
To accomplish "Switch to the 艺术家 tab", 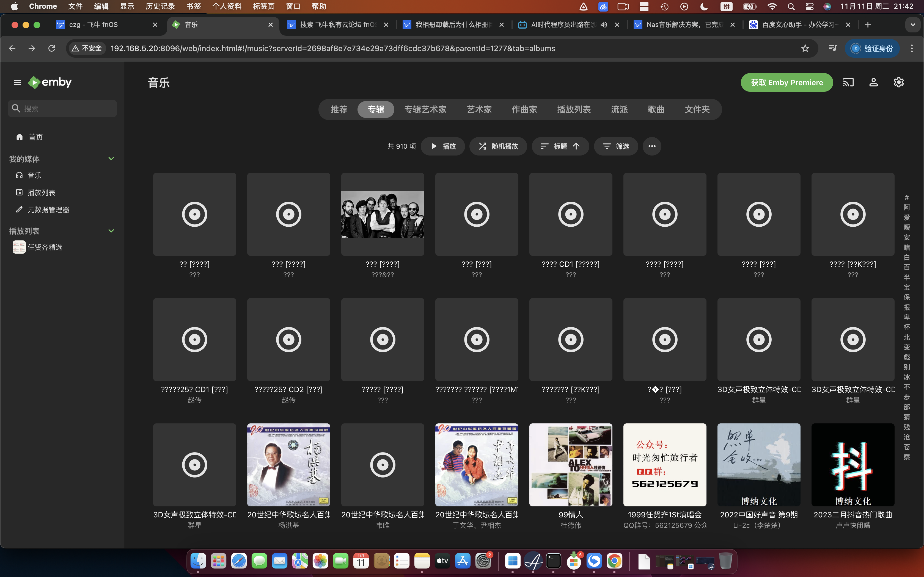I will [479, 110].
